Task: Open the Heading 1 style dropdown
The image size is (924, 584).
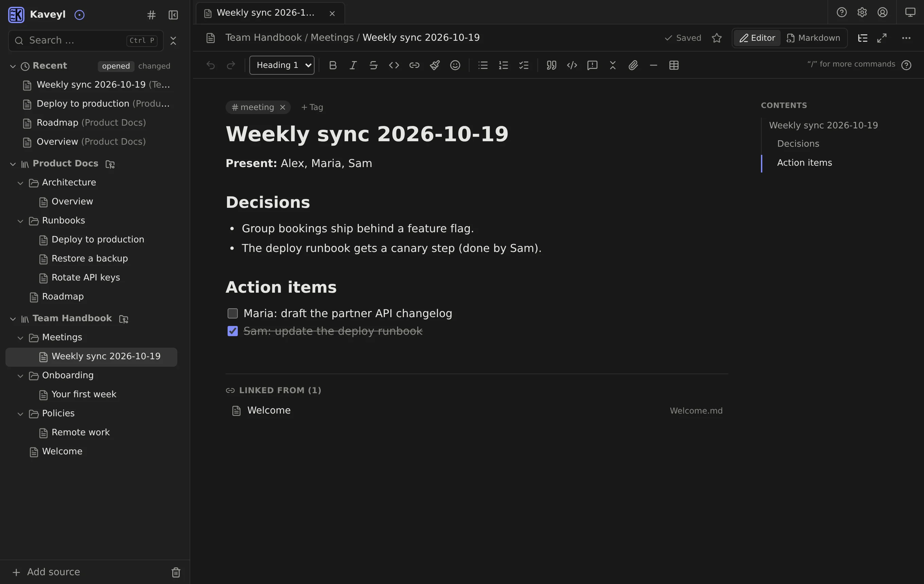Action: coord(282,65)
